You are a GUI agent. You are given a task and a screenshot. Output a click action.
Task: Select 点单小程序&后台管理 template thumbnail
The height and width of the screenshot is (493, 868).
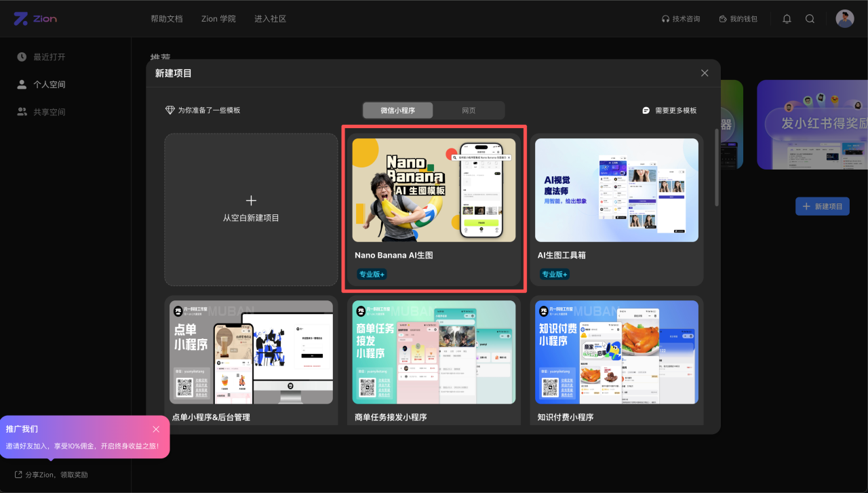251,352
